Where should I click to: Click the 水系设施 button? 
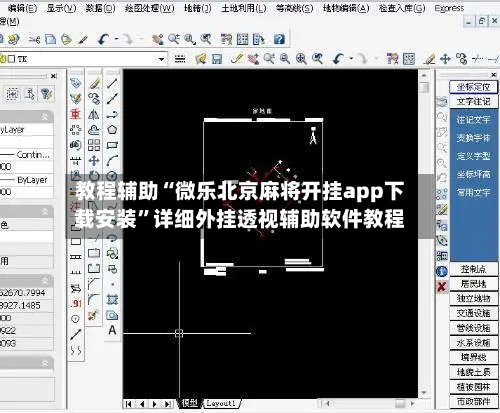tap(474, 342)
